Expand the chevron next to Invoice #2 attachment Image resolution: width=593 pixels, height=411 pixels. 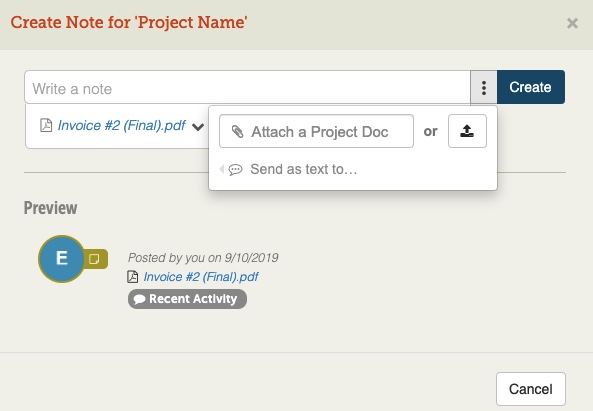198,127
